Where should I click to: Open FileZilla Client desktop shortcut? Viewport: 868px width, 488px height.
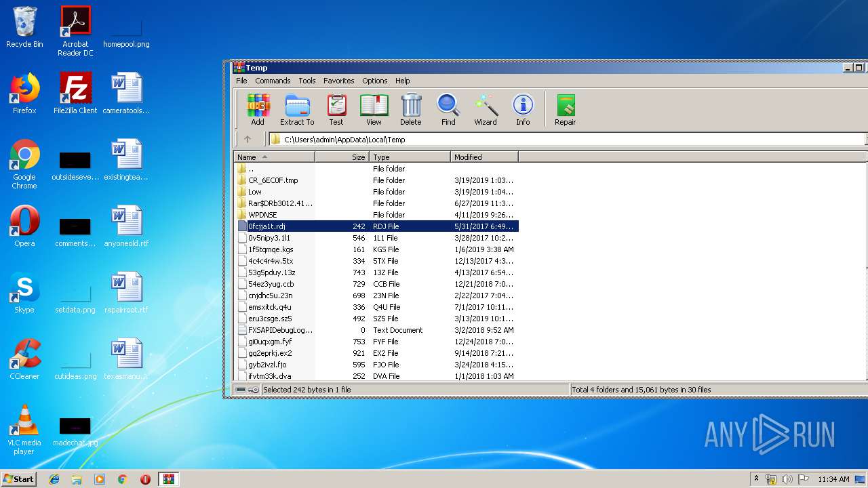[75, 94]
